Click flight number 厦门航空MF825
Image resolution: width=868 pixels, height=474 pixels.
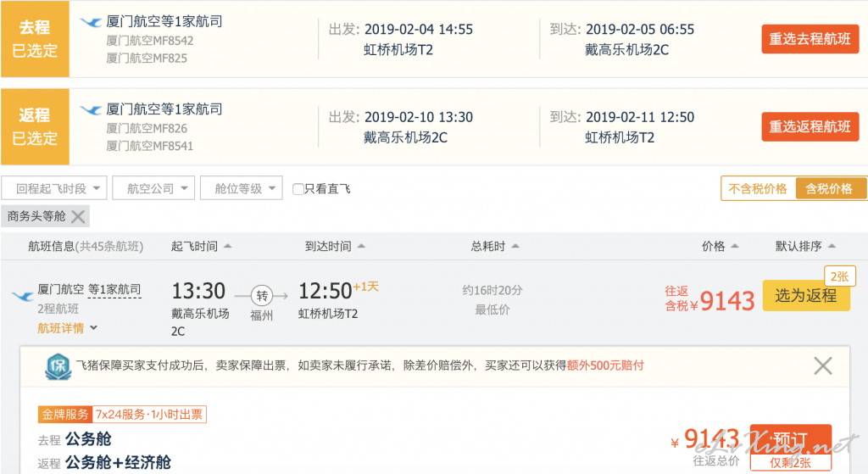pos(147,59)
